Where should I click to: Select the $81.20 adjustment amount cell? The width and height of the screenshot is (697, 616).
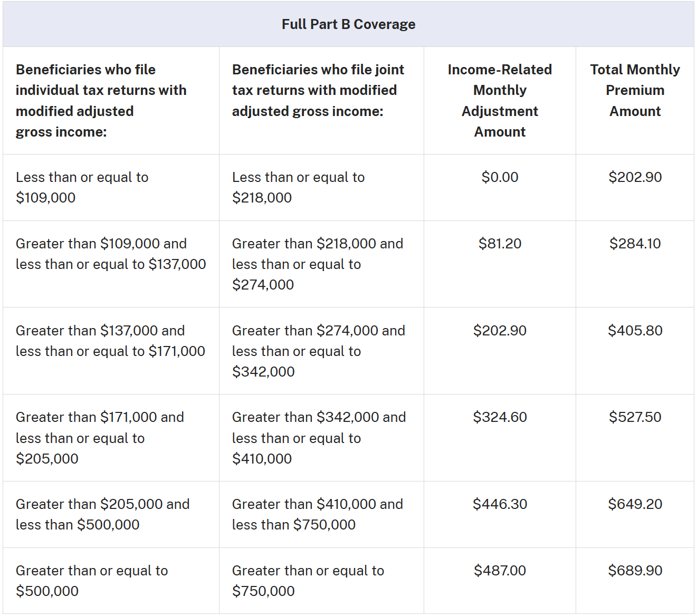click(x=500, y=244)
